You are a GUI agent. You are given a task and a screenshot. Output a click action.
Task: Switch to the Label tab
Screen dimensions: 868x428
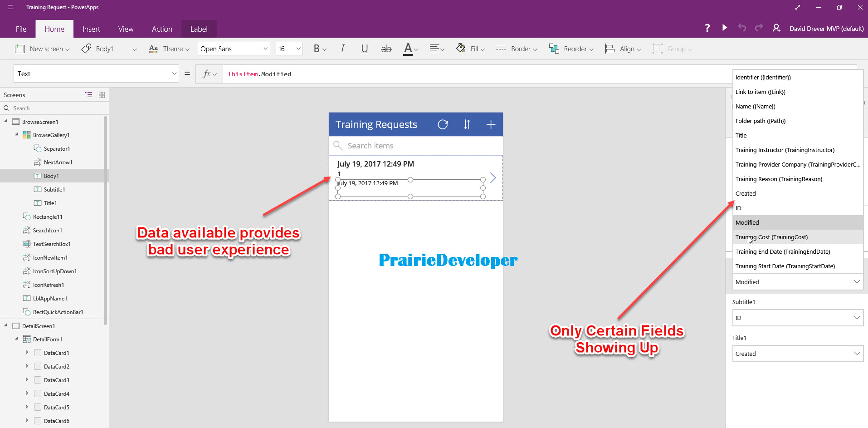pos(199,29)
